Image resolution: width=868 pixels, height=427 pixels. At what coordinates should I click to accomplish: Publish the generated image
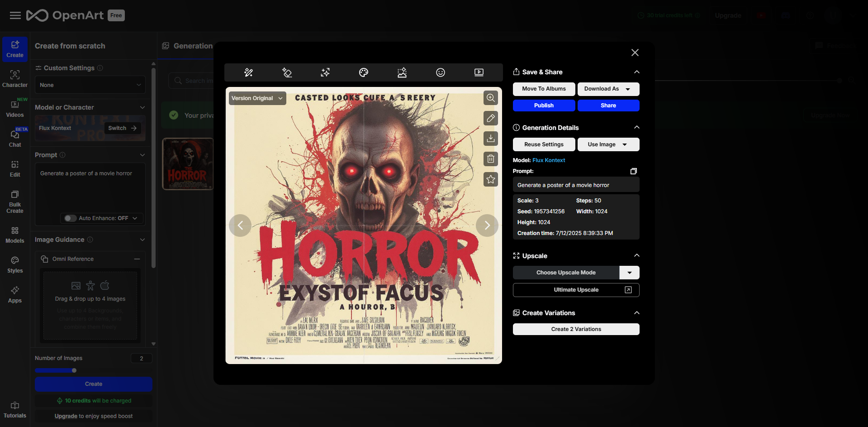click(x=544, y=105)
